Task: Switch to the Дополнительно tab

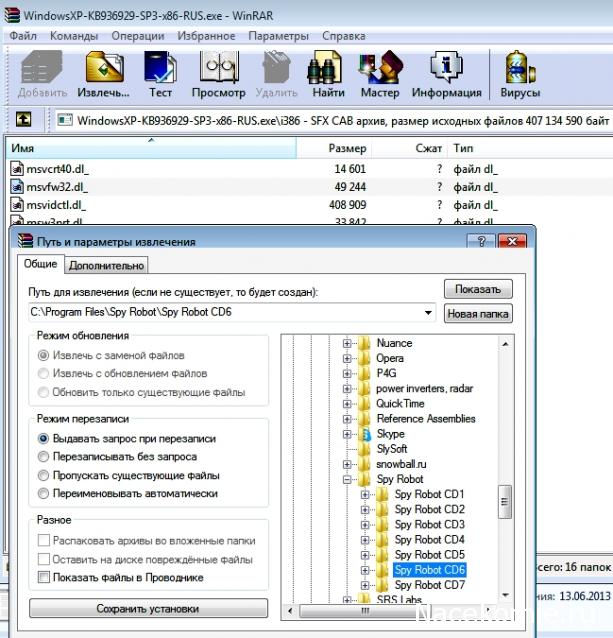Action: (107, 265)
